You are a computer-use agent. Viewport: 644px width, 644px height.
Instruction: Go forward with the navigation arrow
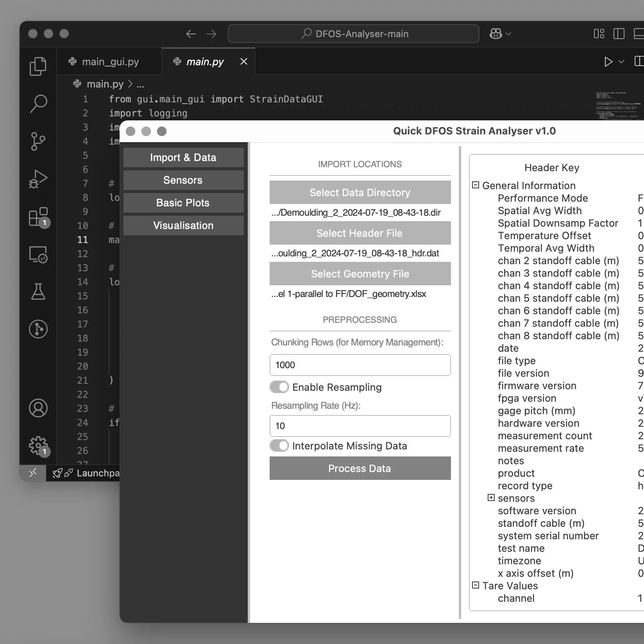pos(211,34)
